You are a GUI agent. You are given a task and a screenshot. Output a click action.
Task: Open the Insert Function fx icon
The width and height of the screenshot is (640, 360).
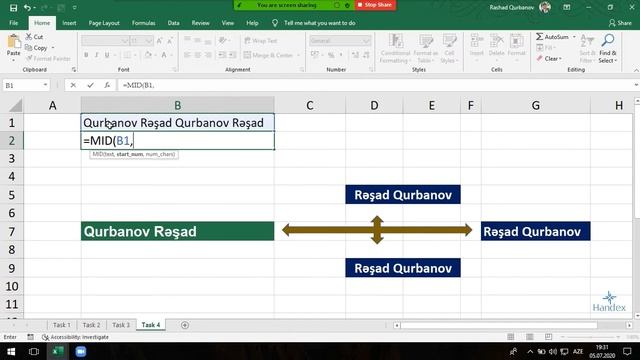click(x=107, y=85)
